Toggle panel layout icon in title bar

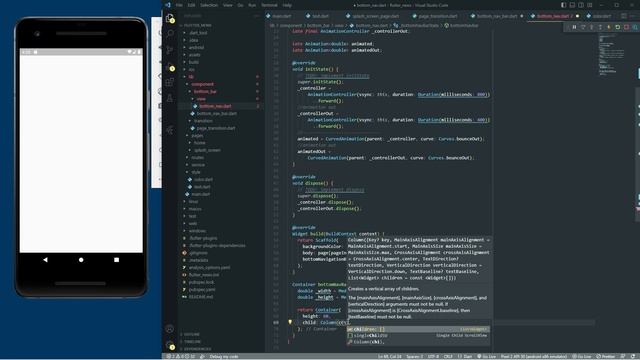click(x=572, y=5)
